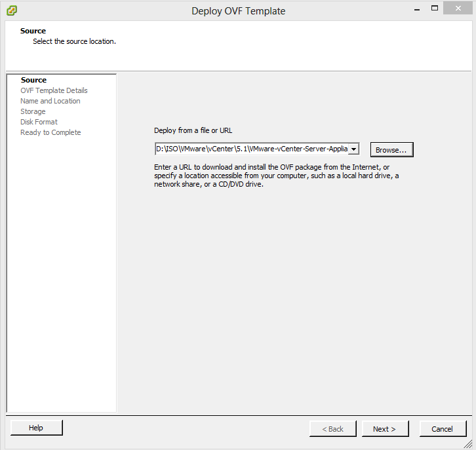The height and width of the screenshot is (450, 476).
Task: Open Help for the wizard
Action: pos(37,428)
